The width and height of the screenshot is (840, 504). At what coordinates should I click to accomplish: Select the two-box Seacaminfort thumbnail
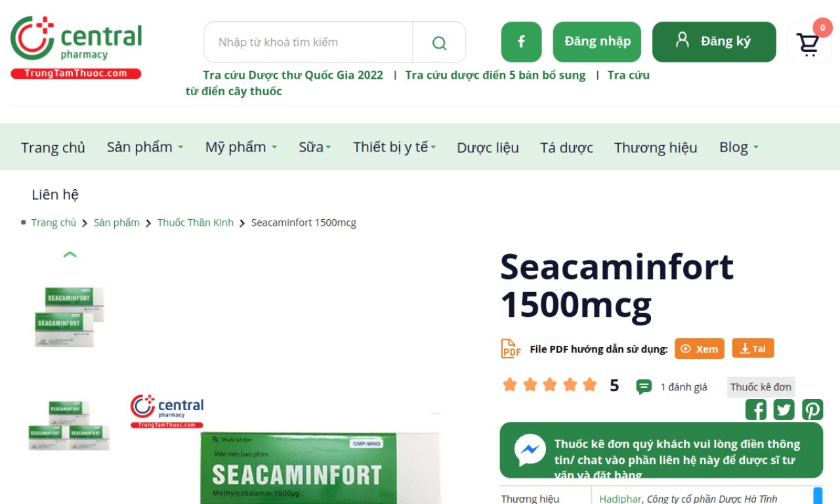pyautogui.click(x=69, y=316)
